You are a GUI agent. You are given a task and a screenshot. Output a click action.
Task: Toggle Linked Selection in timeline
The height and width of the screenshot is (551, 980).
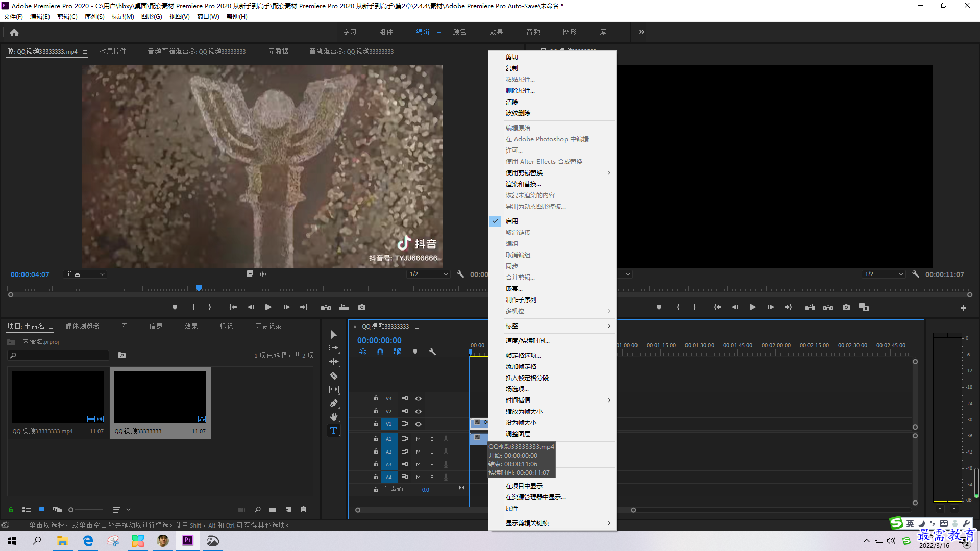pyautogui.click(x=398, y=352)
